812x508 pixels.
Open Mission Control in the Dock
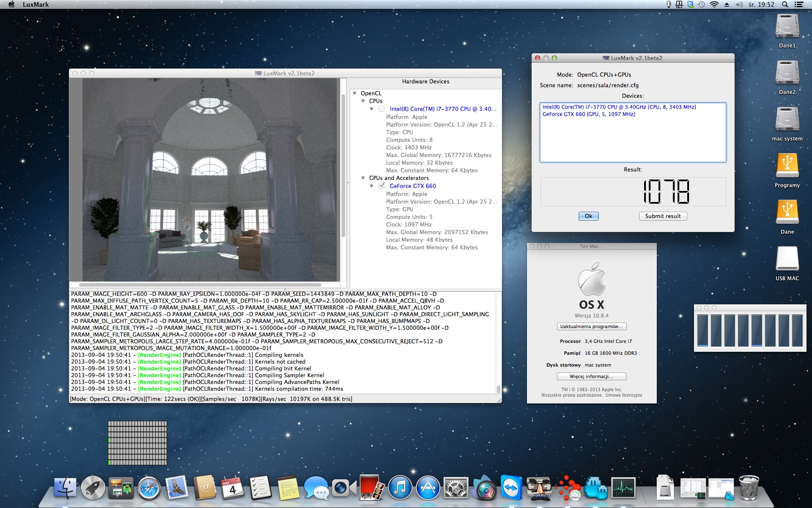121,488
